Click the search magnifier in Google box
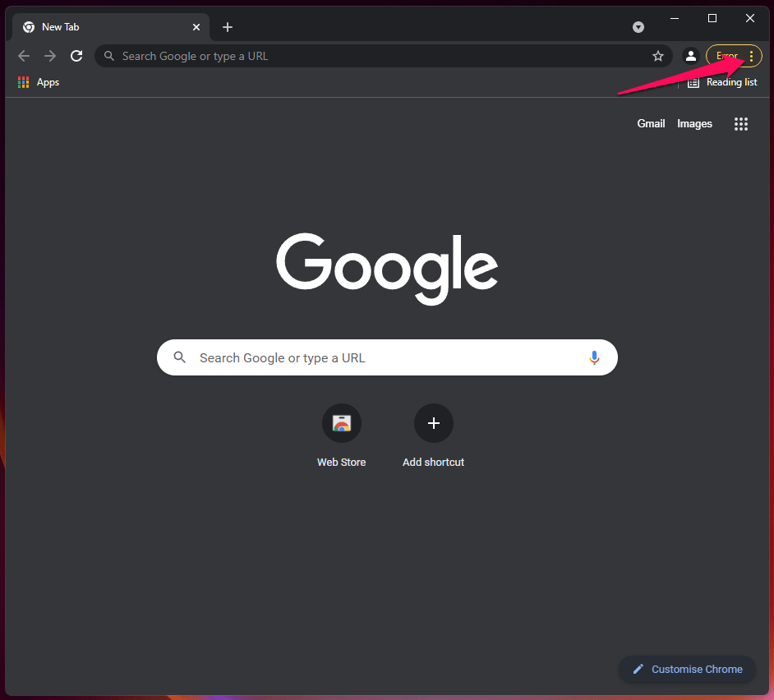 tap(180, 357)
